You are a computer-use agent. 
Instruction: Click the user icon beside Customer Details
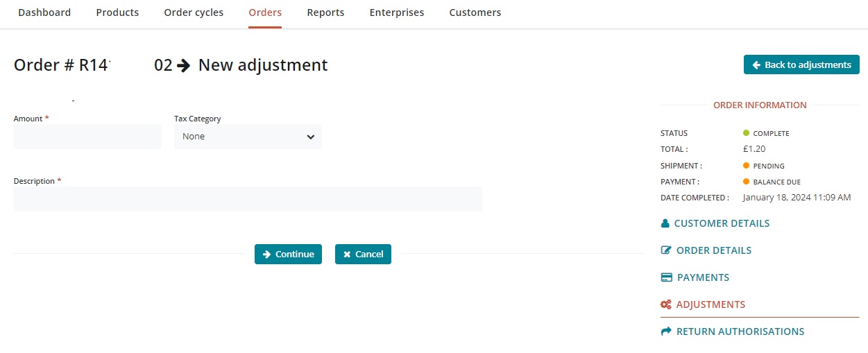point(665,223)
